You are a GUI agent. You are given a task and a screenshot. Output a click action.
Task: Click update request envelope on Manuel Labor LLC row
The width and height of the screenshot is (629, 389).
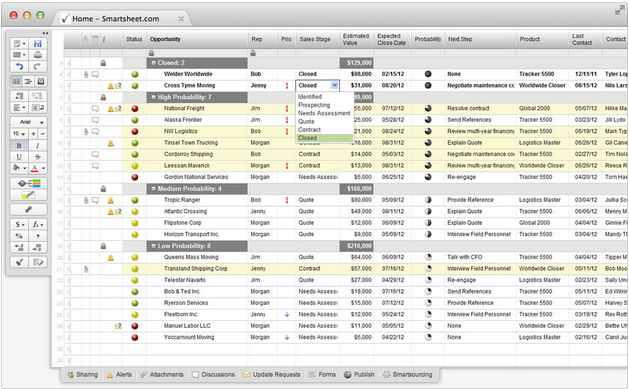click(118, 326)
